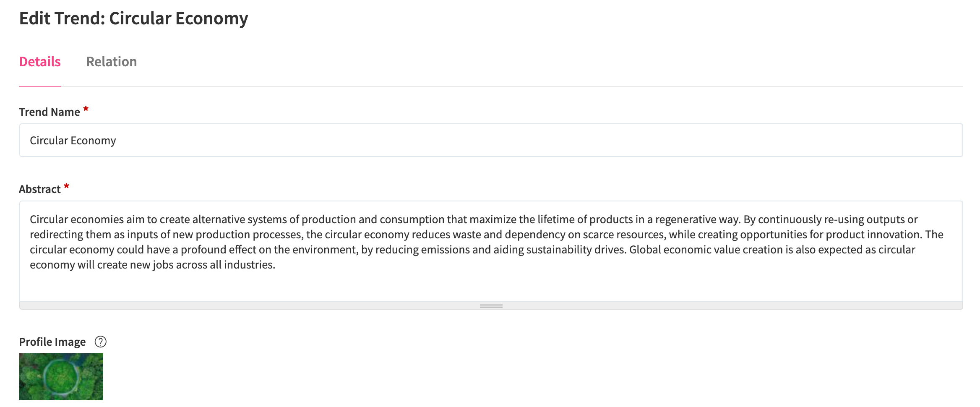
Task: Click the 'Profile Image' label text
Action: pyautogui.click(x=52, y=342)
